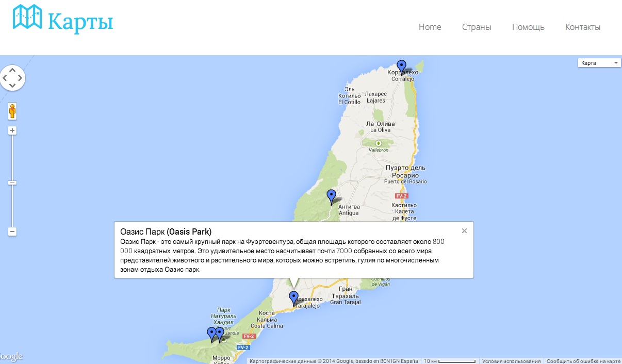Click the left marker near Jandia

(x=211, y=334)
